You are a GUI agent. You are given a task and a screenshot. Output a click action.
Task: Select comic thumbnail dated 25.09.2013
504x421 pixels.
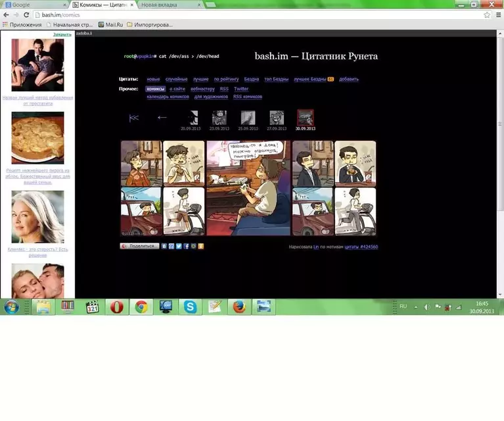point(248,118)
